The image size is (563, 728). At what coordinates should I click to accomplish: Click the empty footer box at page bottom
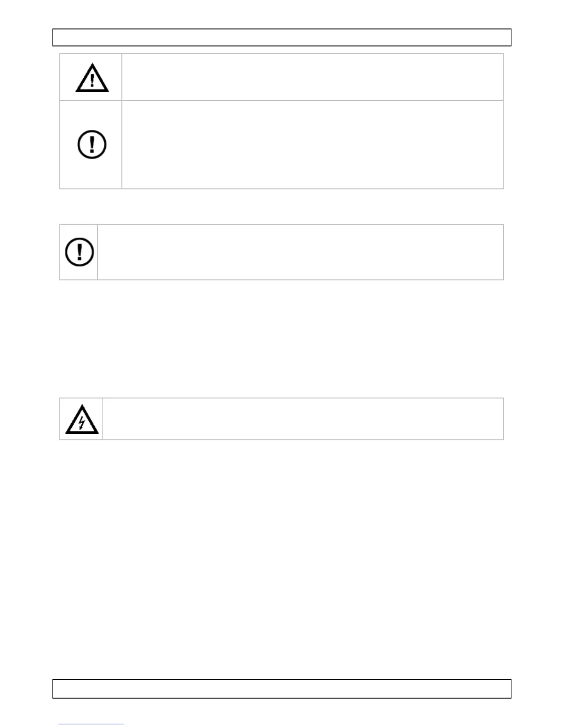pos(281,688)
